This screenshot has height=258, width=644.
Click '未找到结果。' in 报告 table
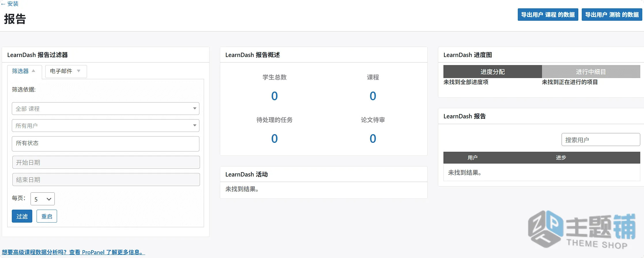click(465, 173)
